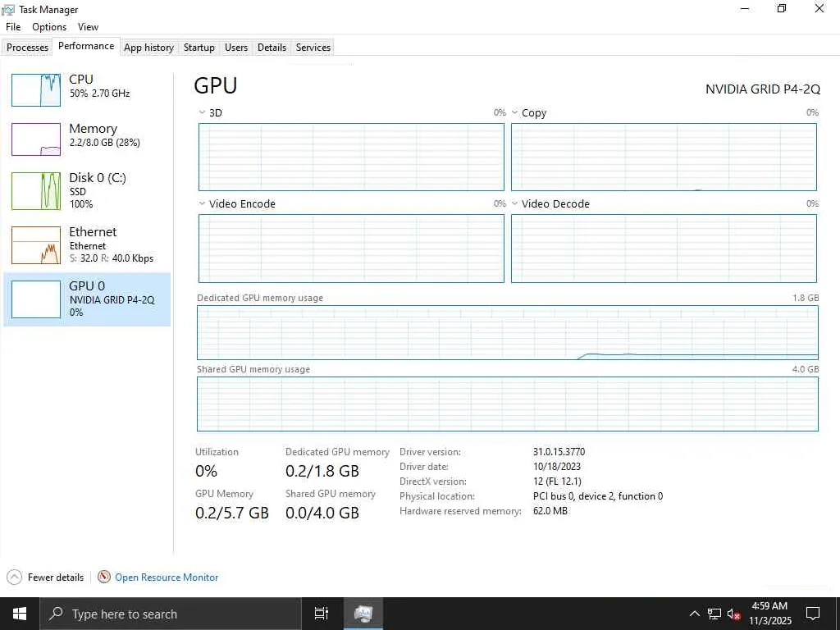Image resolution: width=840 pixels, height=630 pixels.
Task: Click the Task Manager taskbar icon
Action: click(x=363, y=614)
